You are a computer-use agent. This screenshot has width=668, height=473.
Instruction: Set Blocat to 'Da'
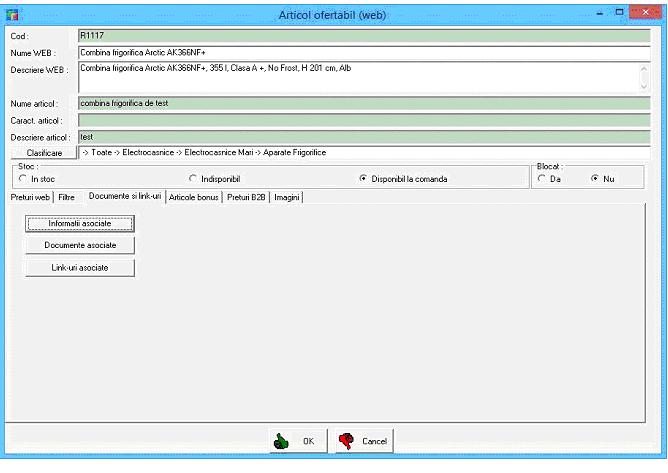[542, 178]
